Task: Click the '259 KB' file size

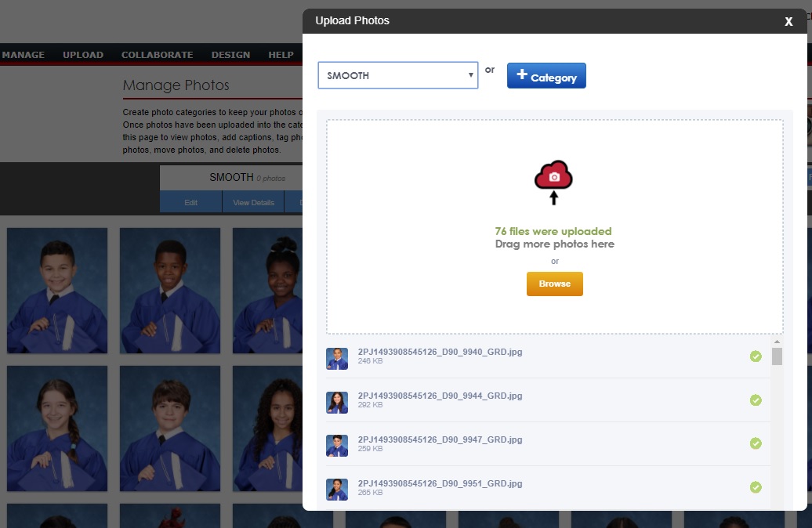Action: [x=370, y=449]
